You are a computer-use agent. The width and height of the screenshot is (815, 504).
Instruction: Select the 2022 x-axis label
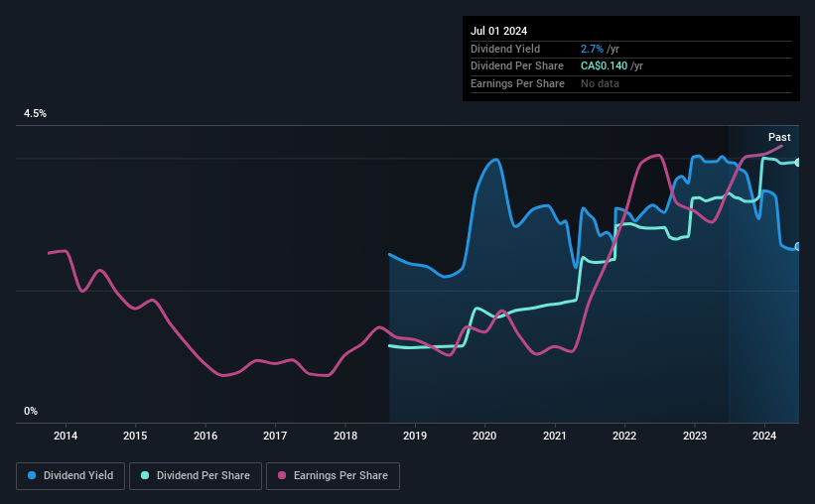tap(624, 436)
